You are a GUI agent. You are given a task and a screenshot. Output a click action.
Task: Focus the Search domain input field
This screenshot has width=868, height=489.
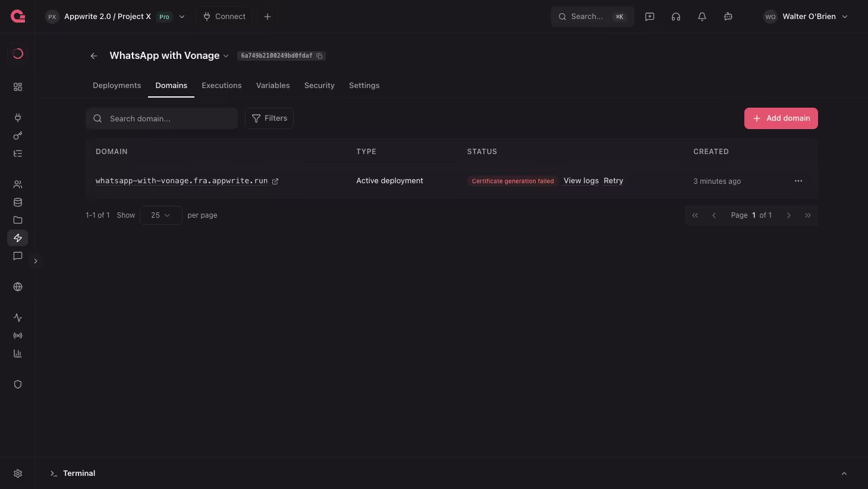[x=162, y=118]
